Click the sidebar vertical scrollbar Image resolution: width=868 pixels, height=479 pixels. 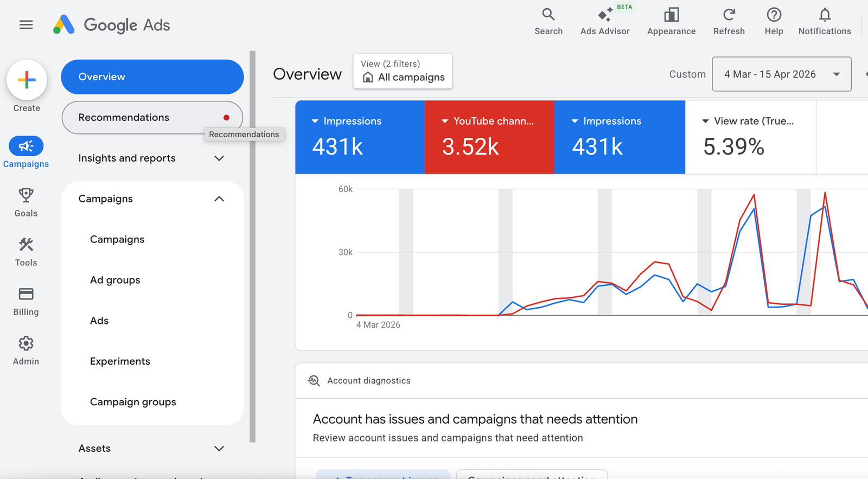pos(252,247)
